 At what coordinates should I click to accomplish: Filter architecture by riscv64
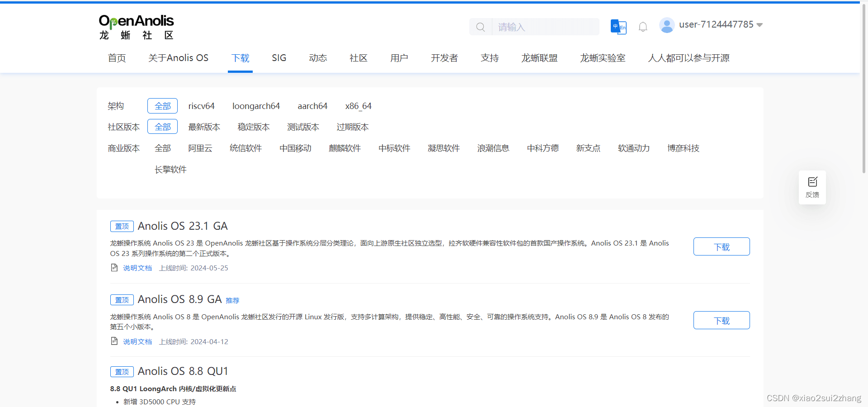coord(201,106)
